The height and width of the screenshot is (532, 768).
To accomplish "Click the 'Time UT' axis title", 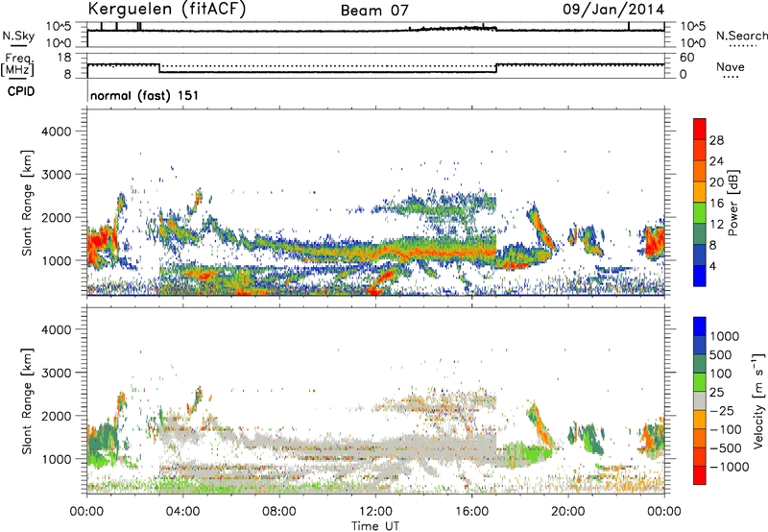I will pyautogui.click(x=375, y=526).
